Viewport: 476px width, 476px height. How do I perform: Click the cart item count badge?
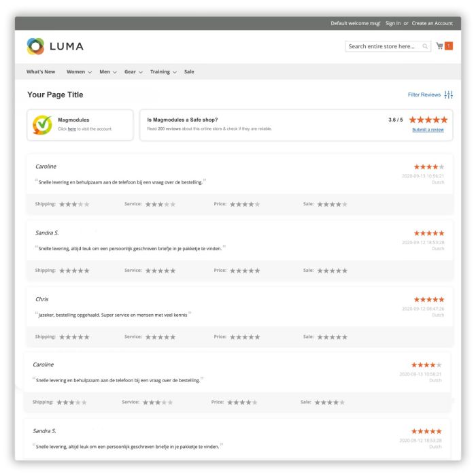coord(449,46)
